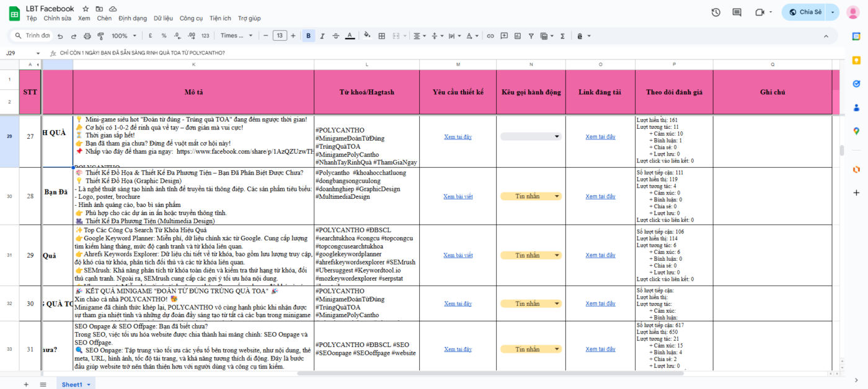The height and width of the screenshot is (389, 868).
Task: Open the Chèn menu
Action: [x=104, y=19]
